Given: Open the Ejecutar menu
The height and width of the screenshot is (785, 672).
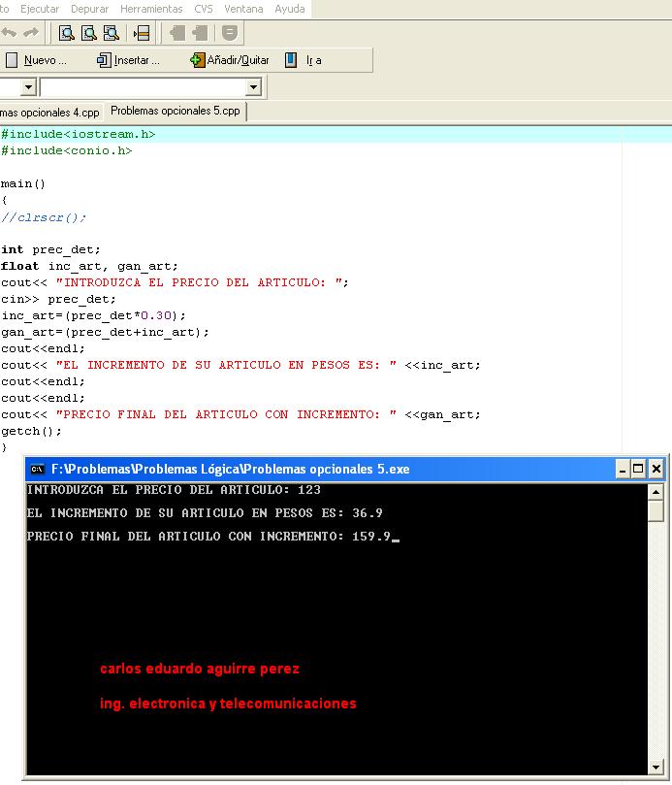Looking at the screenshot, I should [40, 9].
